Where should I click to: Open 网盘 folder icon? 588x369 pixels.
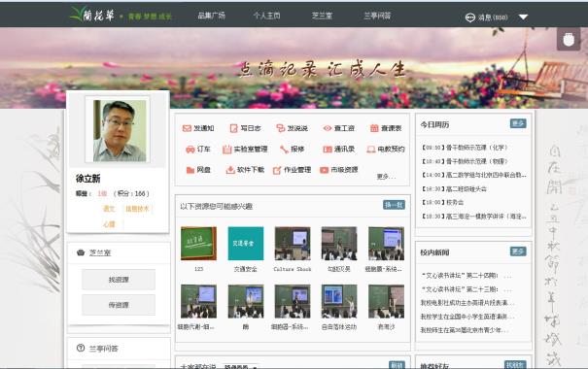(x=190, y=170)
